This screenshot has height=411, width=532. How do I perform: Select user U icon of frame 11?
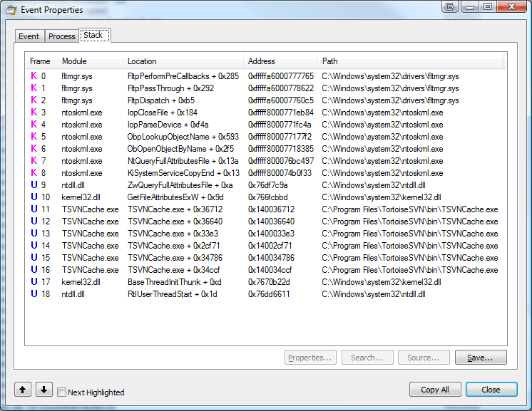(34, 209)
